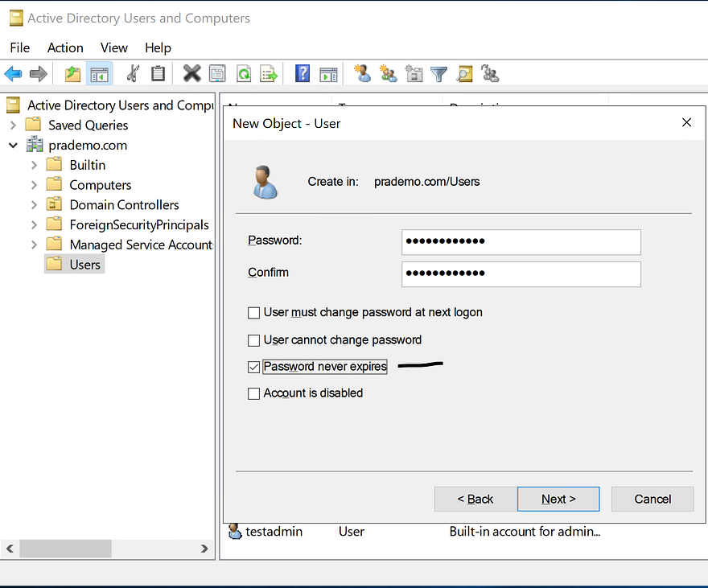Image resolution: width=708 pixels, height=588 pixels.
Task: Click the tree pane horizontal scrollbar thumb
Action: pyautogui.click(x=65, y=549)
